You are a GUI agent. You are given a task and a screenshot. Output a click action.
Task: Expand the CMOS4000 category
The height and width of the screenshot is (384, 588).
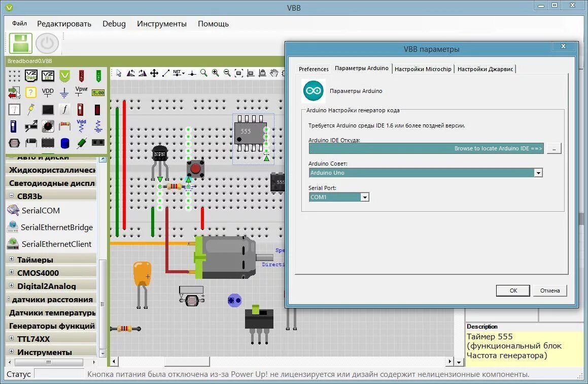12,272
